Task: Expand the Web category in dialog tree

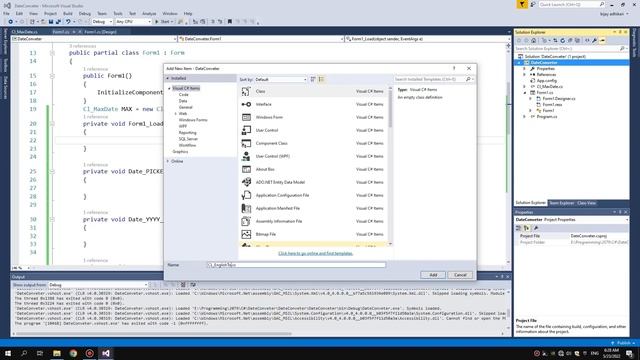Action: (176, 114)
